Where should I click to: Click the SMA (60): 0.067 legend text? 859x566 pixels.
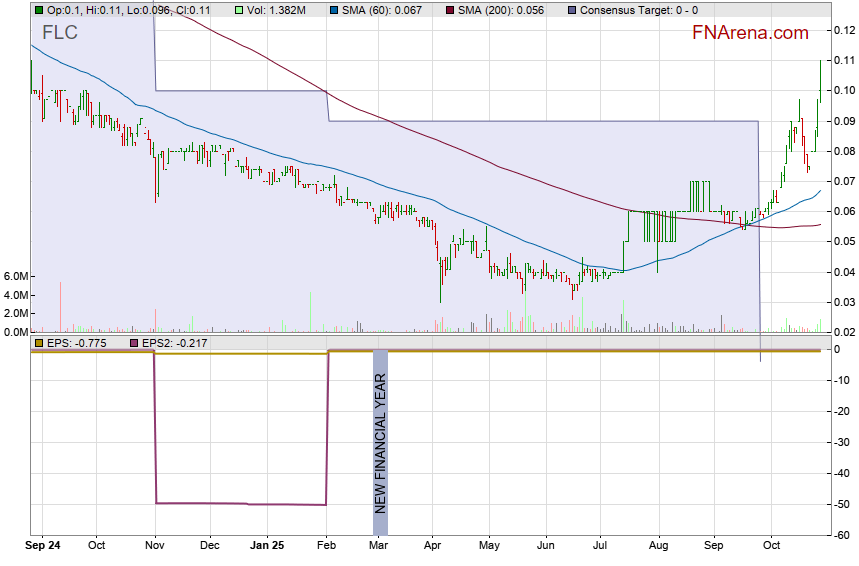(x=383, y=9)
